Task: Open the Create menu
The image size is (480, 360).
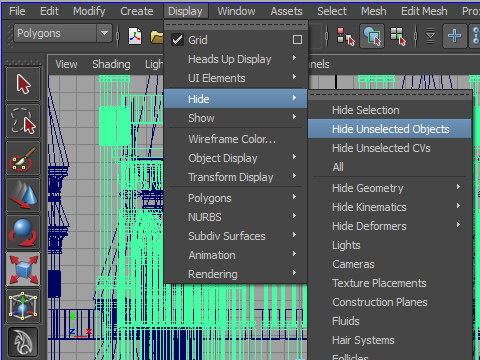Action: pos(137,11)
